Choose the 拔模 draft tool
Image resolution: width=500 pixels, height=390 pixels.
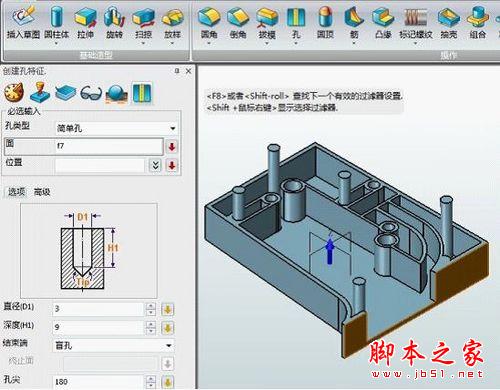267,22
